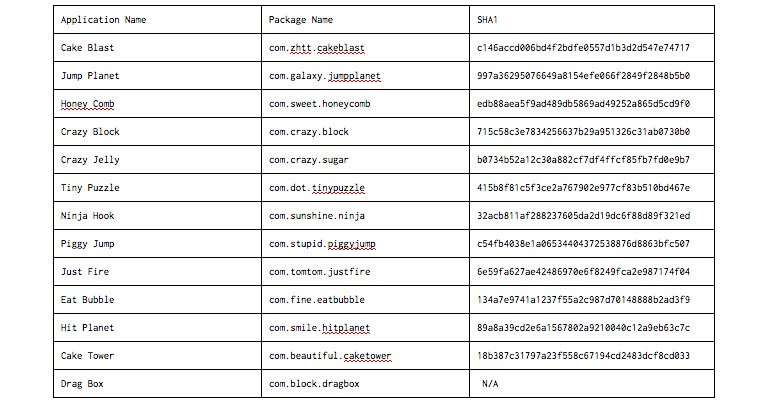770x406 pixels.
Task: Click the Eat Bubble application name
Action: point(87,299)
